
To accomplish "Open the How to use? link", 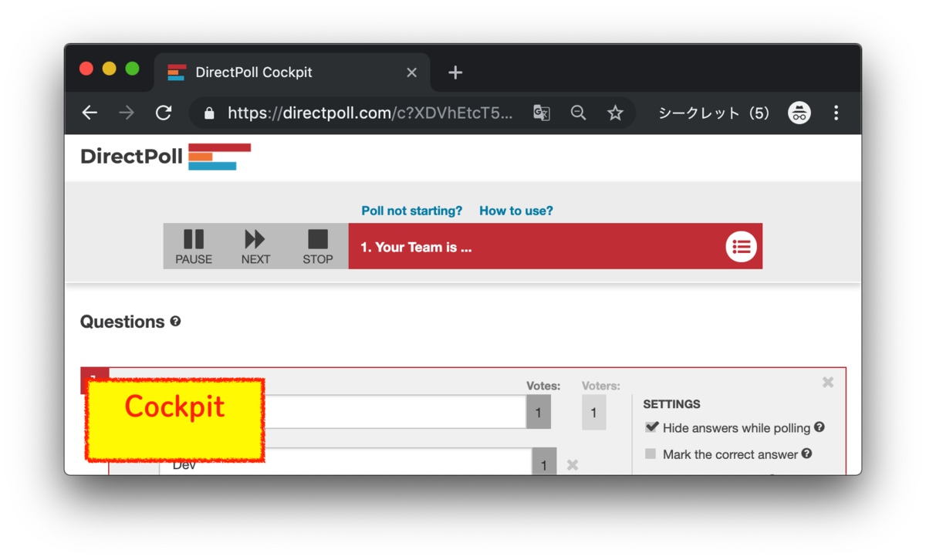I will [516, 211].
